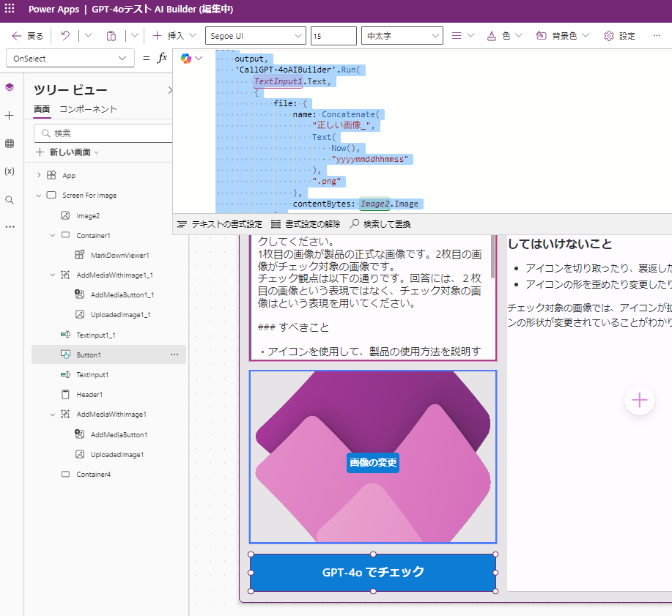Click the tree view 検索 search field
672x616 pixels.
(103, 133)
